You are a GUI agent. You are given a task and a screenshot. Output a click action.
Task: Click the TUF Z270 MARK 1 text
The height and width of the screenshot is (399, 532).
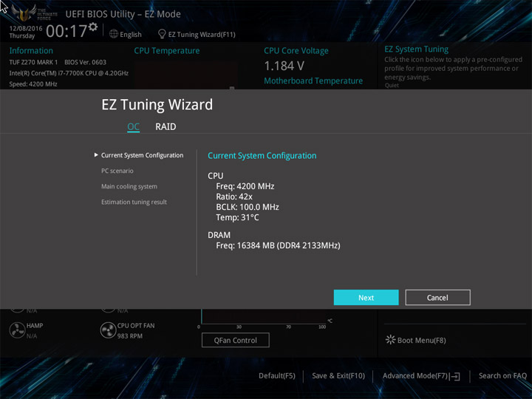33,62
